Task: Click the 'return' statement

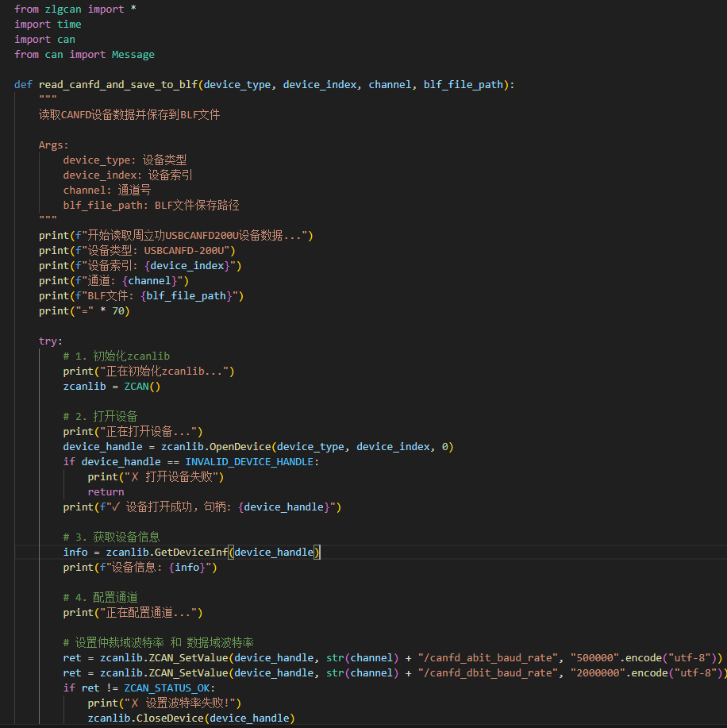Action: 106,492
